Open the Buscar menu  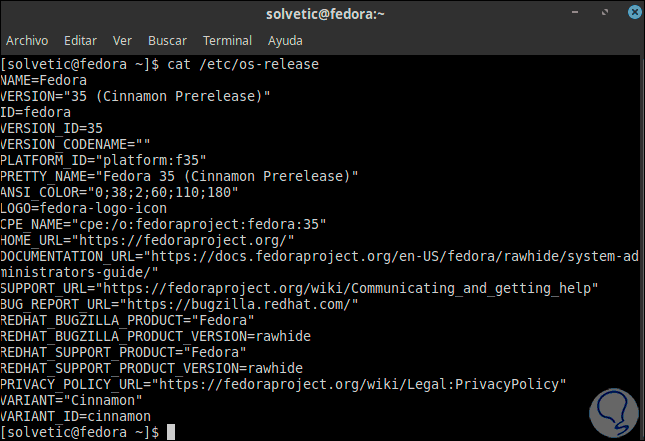(x=166, y=41)
